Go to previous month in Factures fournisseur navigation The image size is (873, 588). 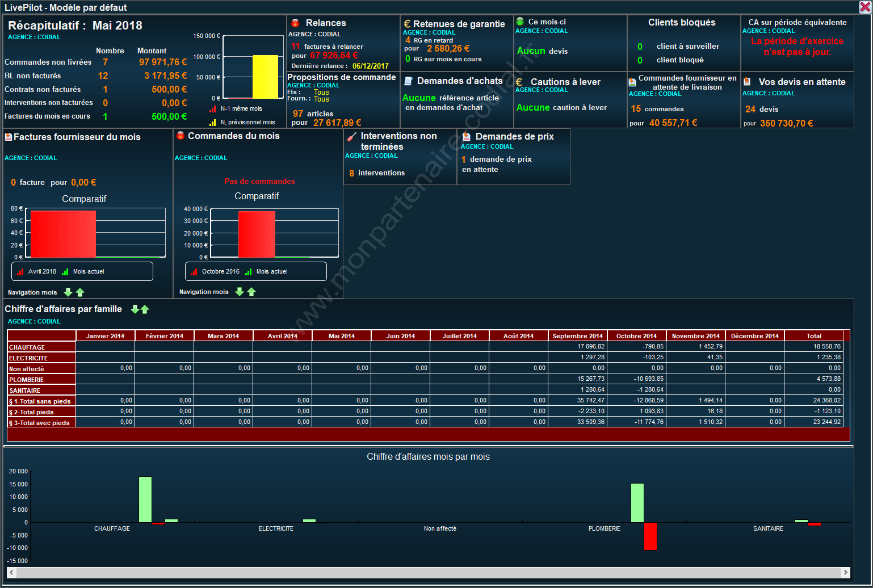click(x=68, y=292)
